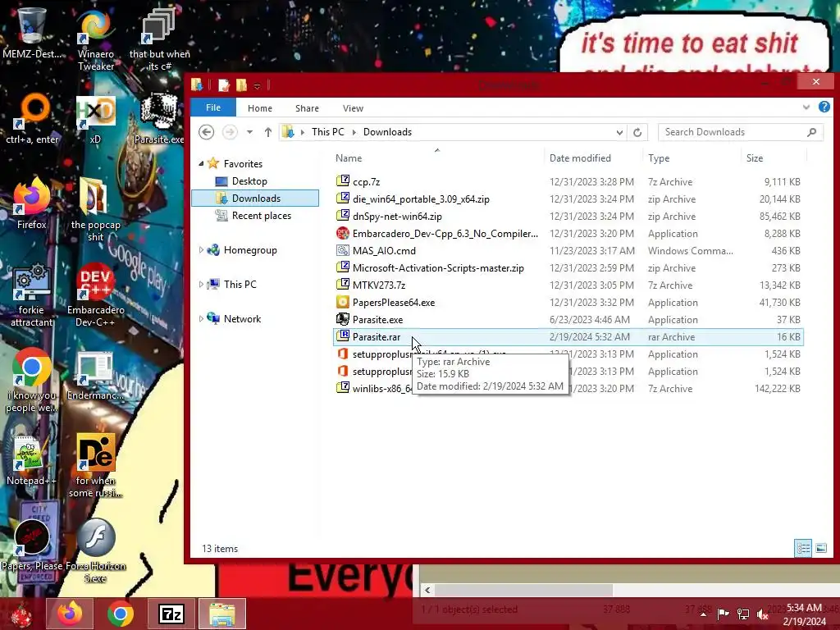The height and width of the screenshot is (630, 840).
Task: Click 'Downloads' in the address breadcrumb
Action: [387, 132]
